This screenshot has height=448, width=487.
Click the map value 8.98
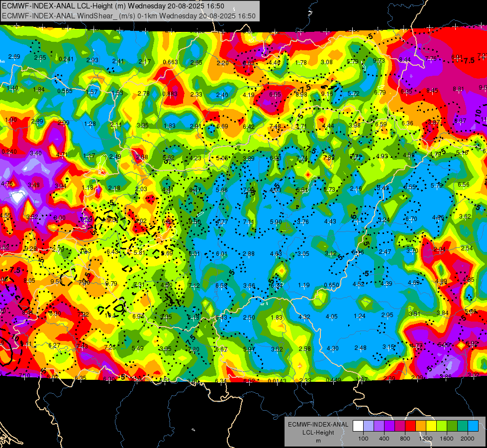(301, 95)
